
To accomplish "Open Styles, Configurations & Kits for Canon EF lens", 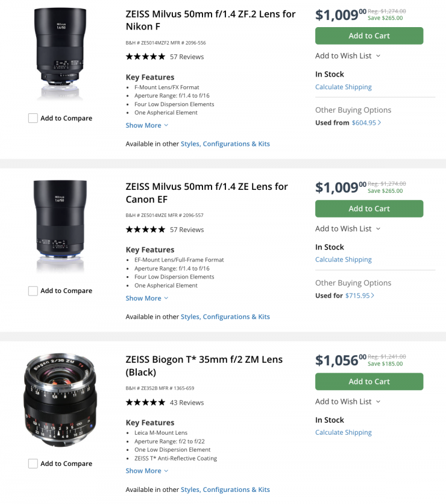I will (225, 317).
